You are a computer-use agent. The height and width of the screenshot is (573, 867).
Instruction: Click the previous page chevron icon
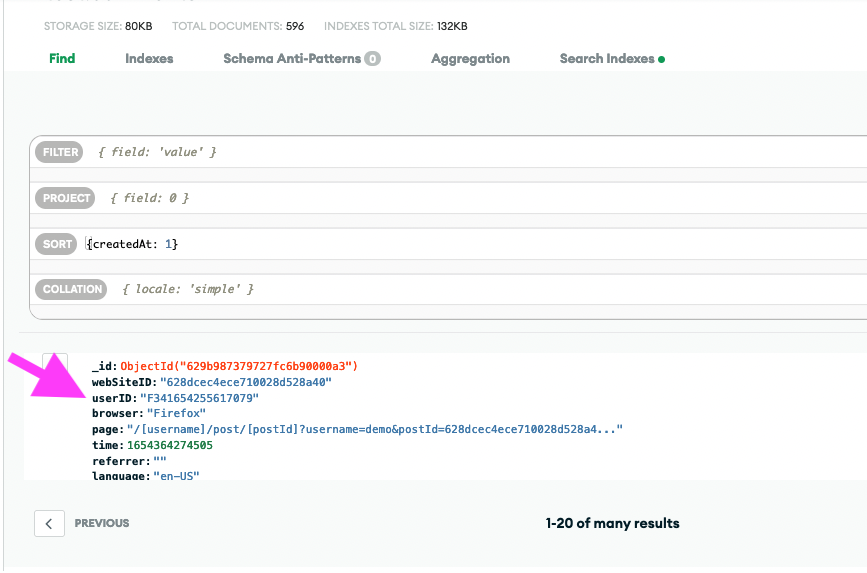(x=49, y=523)
